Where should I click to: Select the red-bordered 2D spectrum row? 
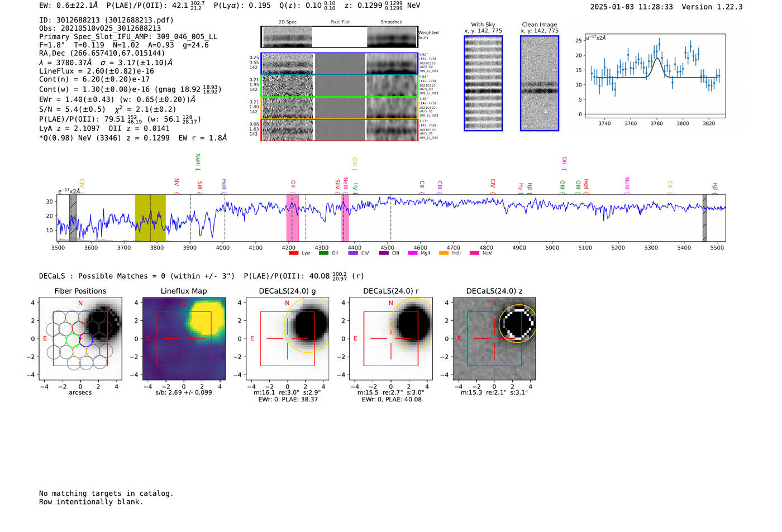(x=339, y=130)
